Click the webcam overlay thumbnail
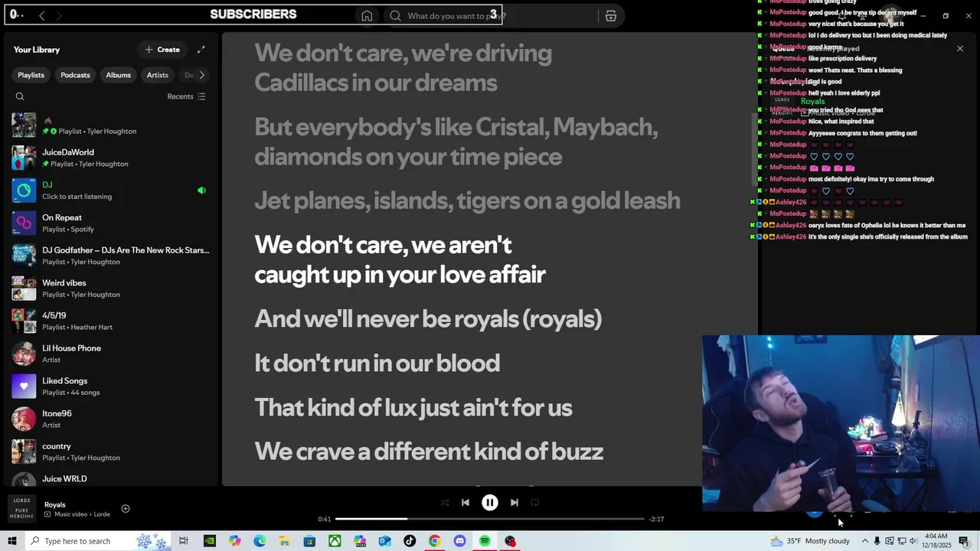The height and width of the screenshot is (551, 980). point(841,423)
